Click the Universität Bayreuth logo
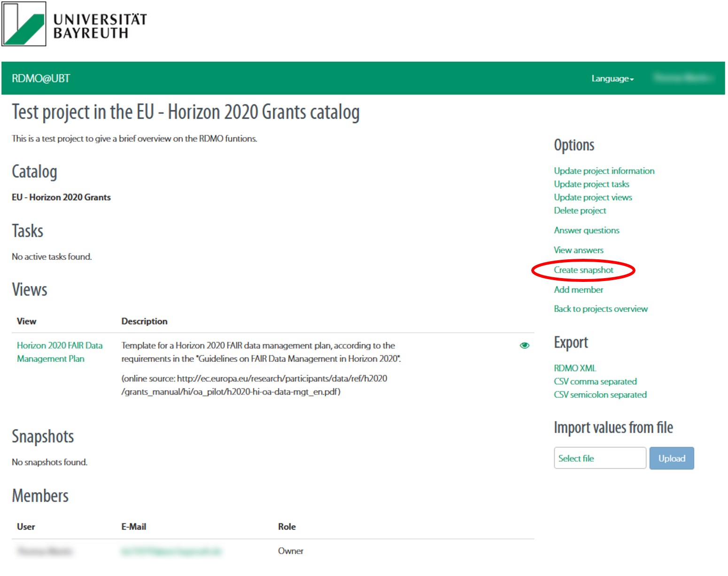 point(75,24)
